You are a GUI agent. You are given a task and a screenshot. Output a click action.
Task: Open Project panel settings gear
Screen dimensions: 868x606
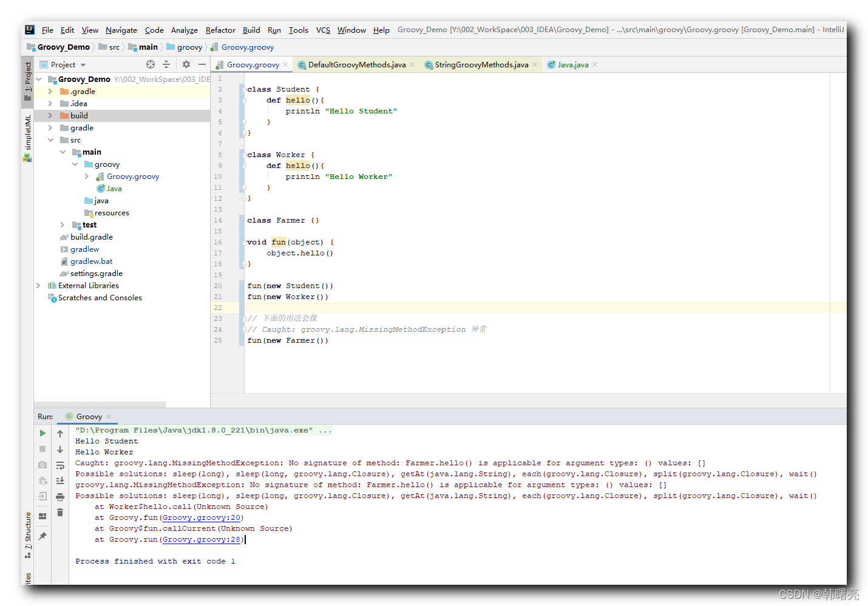[x=186, y=64]
